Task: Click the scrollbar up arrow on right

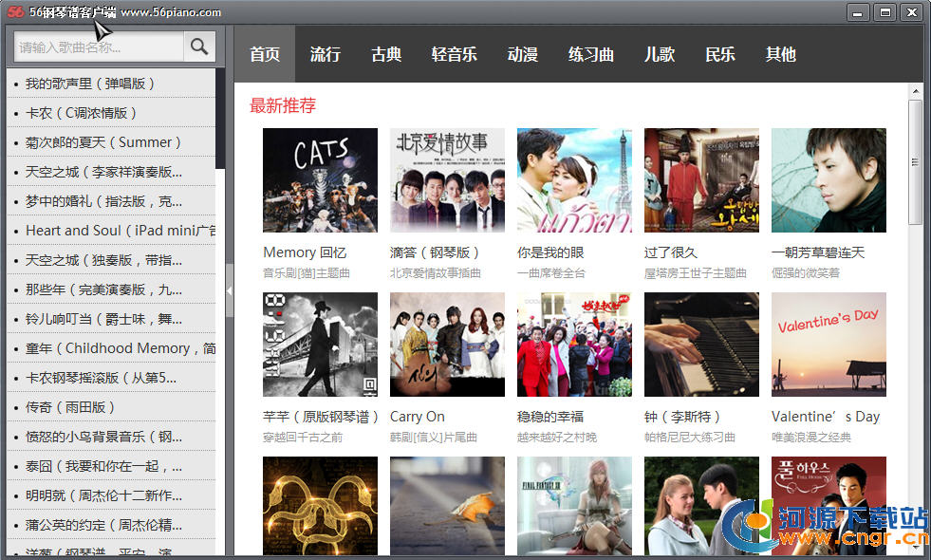Action: [x=916, y=92]
